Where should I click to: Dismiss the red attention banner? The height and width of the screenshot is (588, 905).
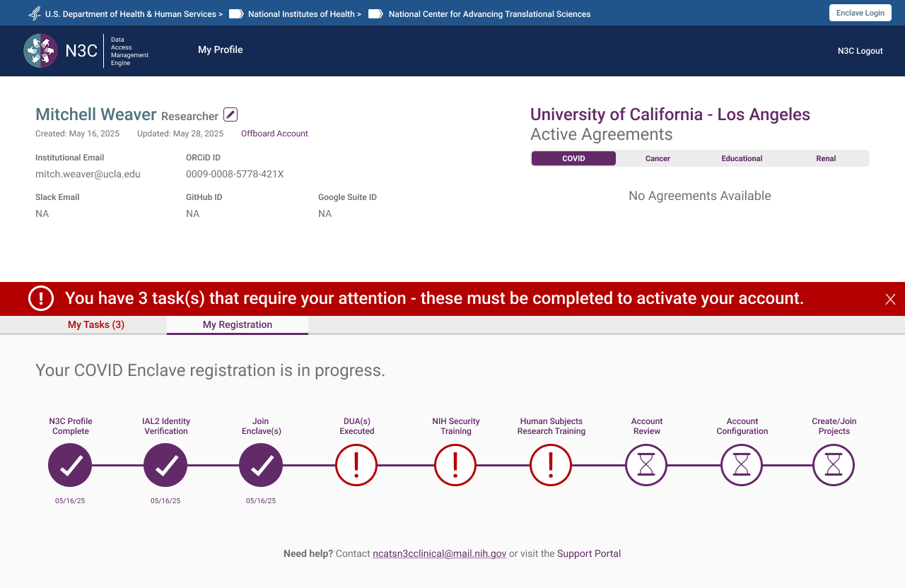point(890,299)
